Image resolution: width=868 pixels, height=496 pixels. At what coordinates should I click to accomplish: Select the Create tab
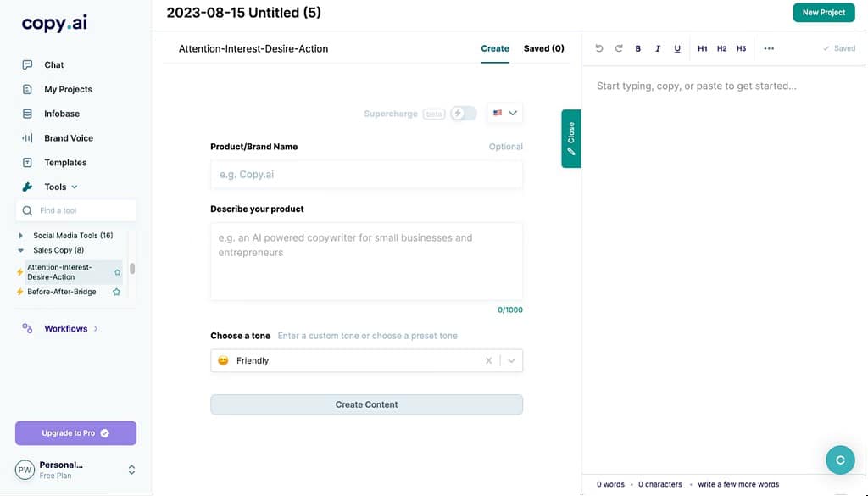click(x=495, y=48)
